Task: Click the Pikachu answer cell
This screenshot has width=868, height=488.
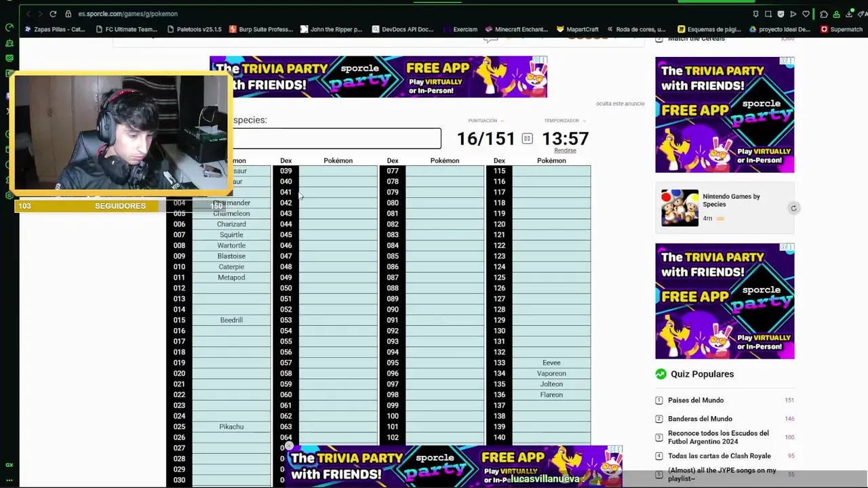Action: tap(231, 427)
